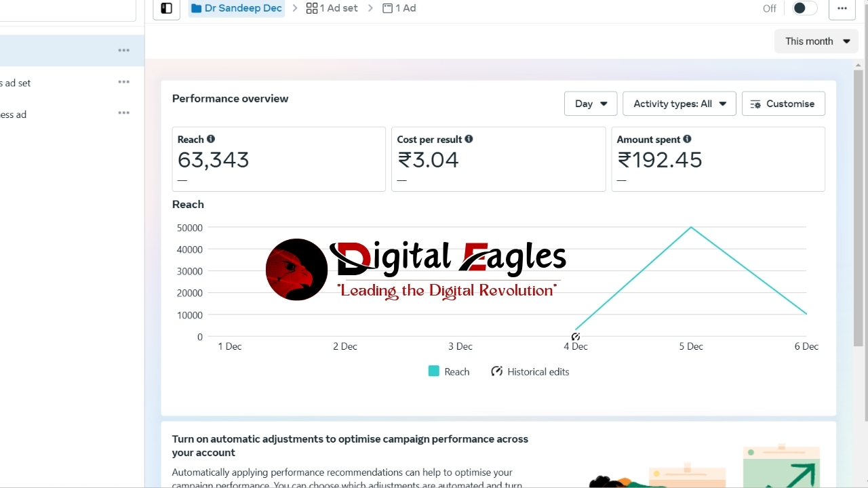Open the This month date range dropdown

(x=816, y=41)
